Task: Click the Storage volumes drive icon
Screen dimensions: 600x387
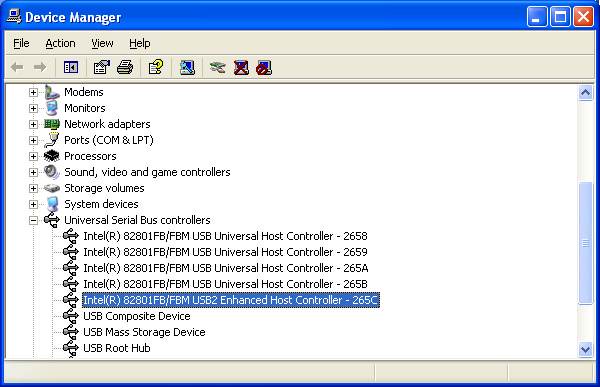Action: tap(52, 188)
